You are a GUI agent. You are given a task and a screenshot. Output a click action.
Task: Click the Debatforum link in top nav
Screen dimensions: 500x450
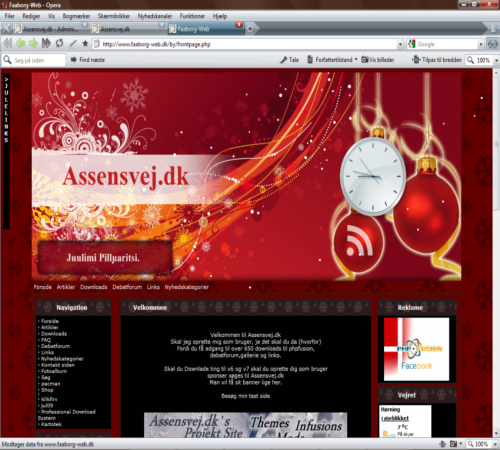[127, 287]
